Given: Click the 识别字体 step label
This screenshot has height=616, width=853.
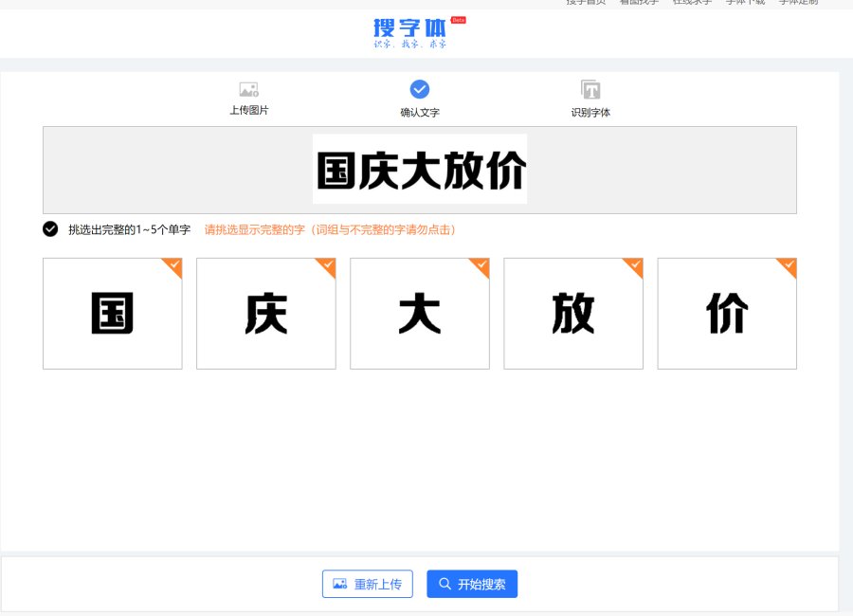Looking at the screenshot, I should click(x=590, y=113).
